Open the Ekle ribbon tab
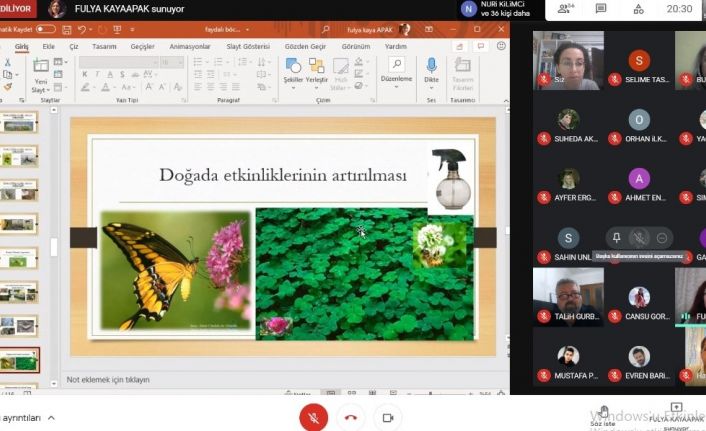This screenshot has height=431, width=706. click(x=49, y=46)
